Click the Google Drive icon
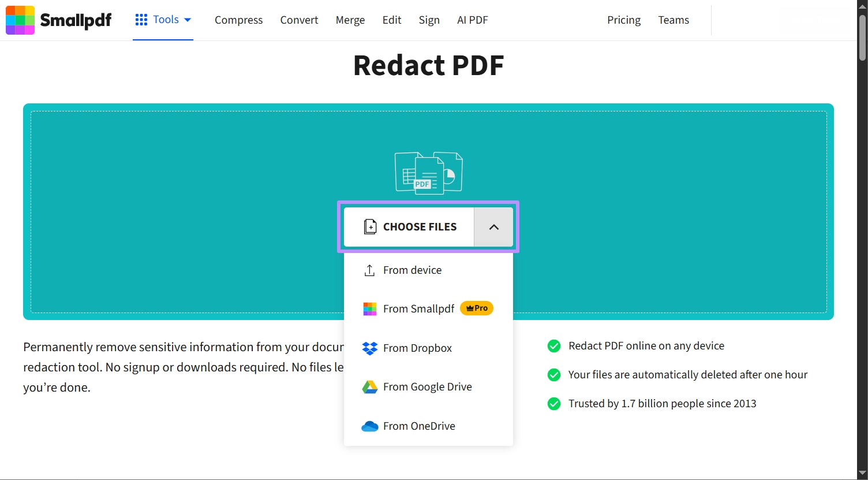Image resolution: width=868 pixels, height=480 pixels. click(x=370, y=387)
